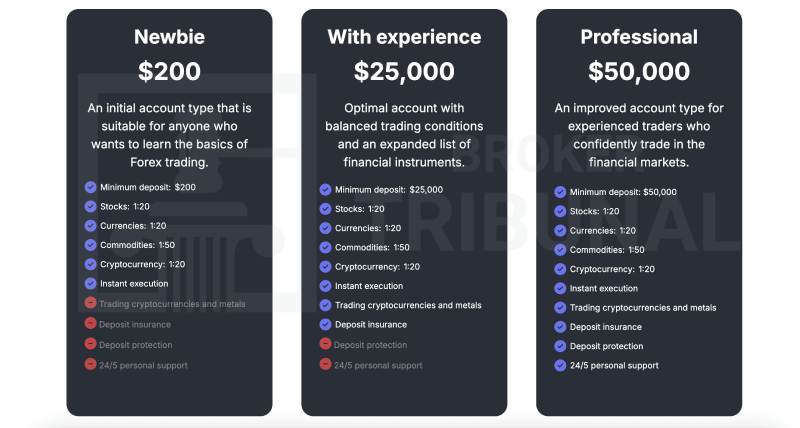
Task: Click the checkmark next to Professional Deposit protection
Action: (560, 346)
